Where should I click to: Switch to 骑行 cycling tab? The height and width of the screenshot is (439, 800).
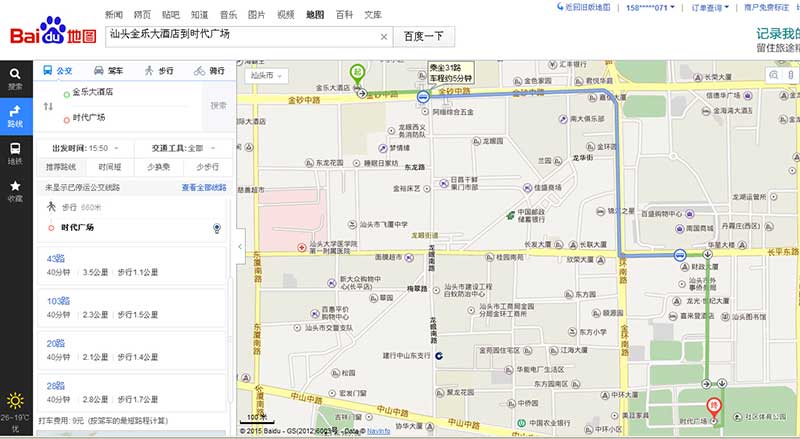coord(209,70)
